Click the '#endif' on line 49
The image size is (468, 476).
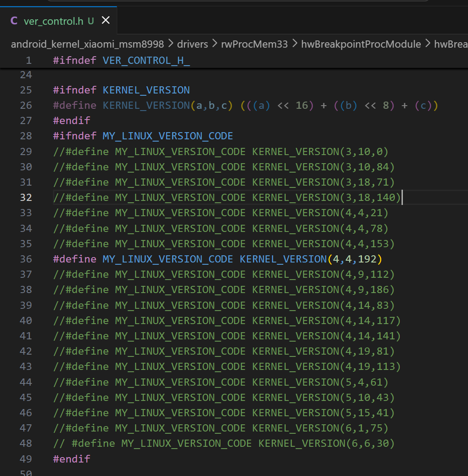pos(71,458)
